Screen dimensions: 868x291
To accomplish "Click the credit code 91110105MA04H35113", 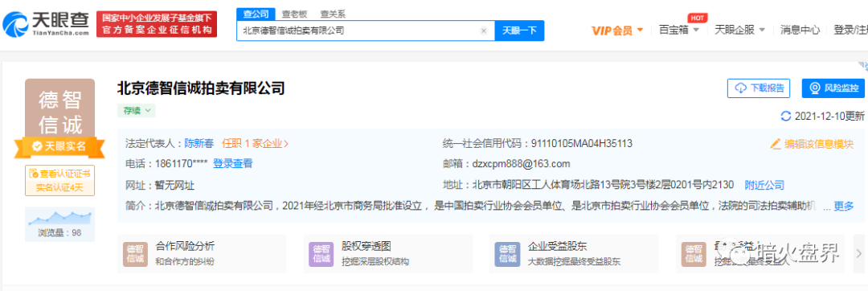I will coord(581,144).
